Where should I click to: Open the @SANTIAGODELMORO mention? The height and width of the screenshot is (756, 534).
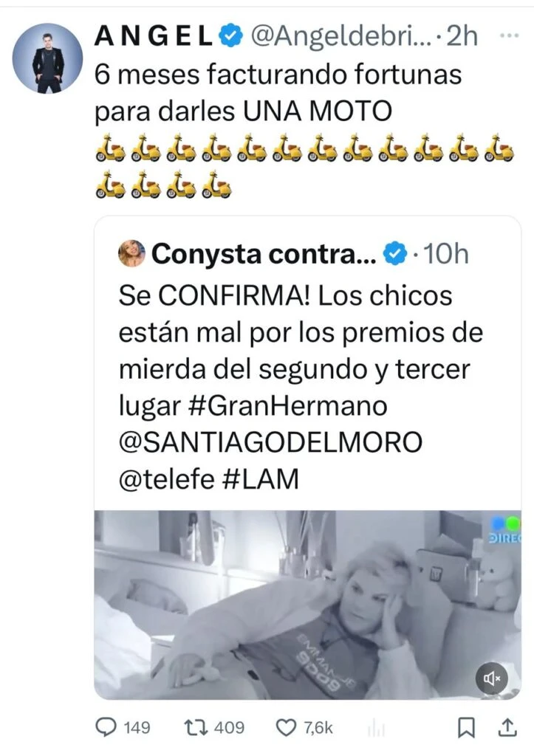(270, 442)
